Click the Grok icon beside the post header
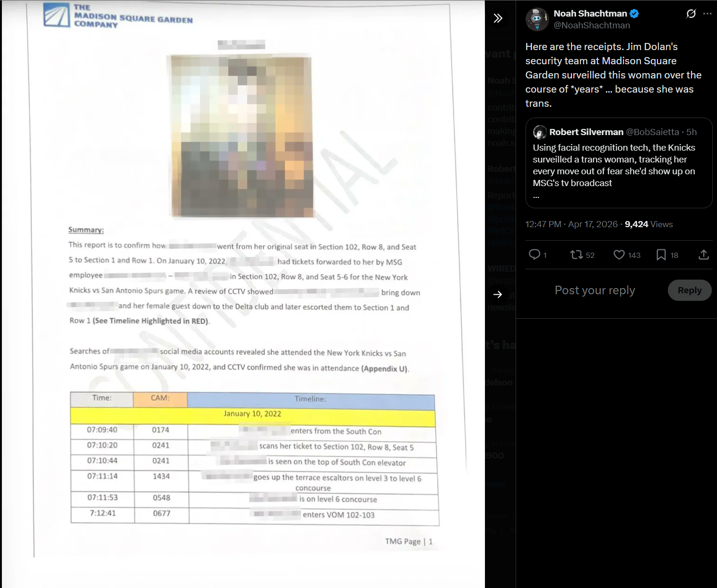 [691, 14]
